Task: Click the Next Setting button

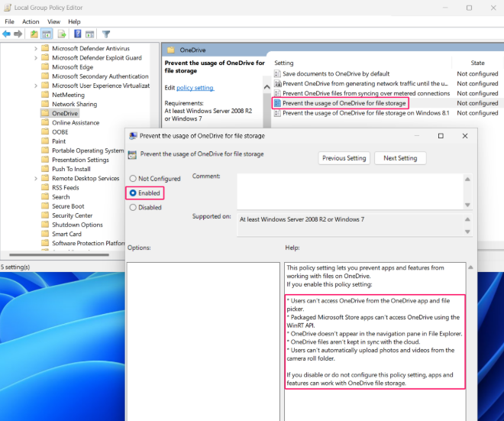Action: tap(400, 158)
